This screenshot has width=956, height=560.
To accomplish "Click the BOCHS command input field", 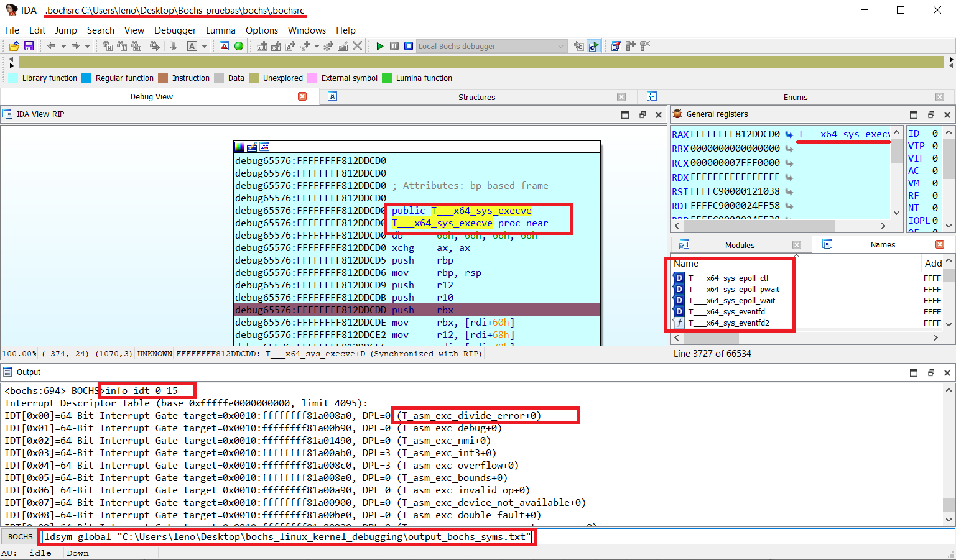I will pyautogui.click(x=286, y=536).
